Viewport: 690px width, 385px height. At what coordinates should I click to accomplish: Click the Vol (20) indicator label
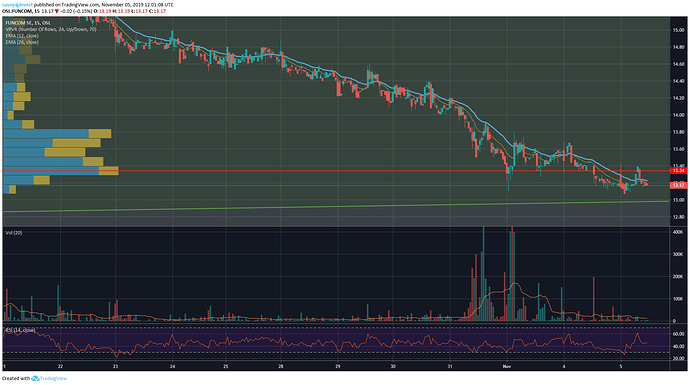14,233
